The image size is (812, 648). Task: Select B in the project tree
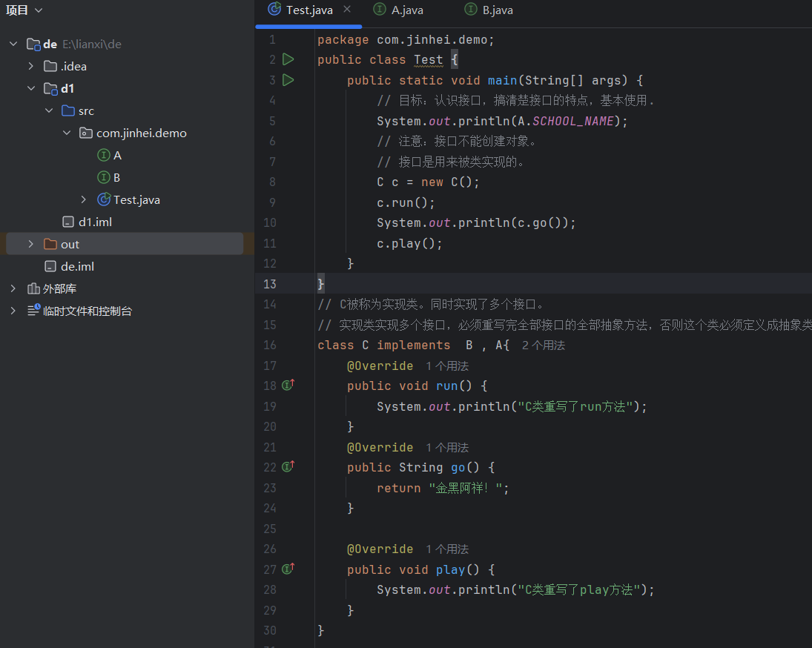coord(117,177)
